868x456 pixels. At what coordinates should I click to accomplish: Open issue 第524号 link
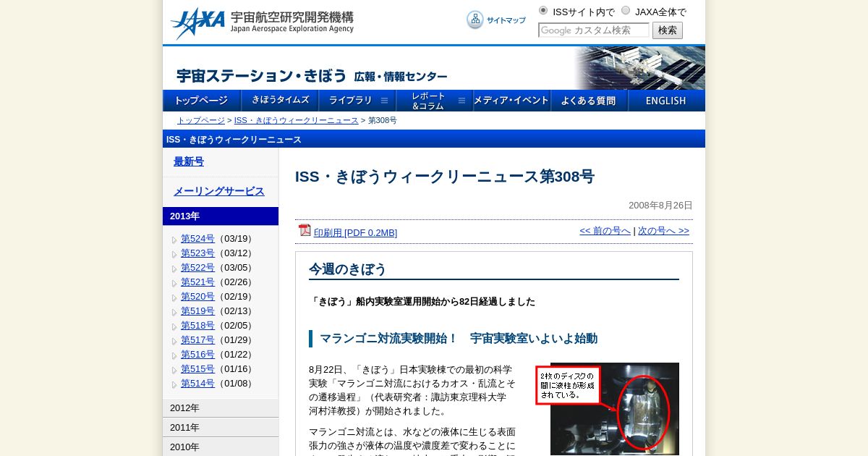[197, 239]
